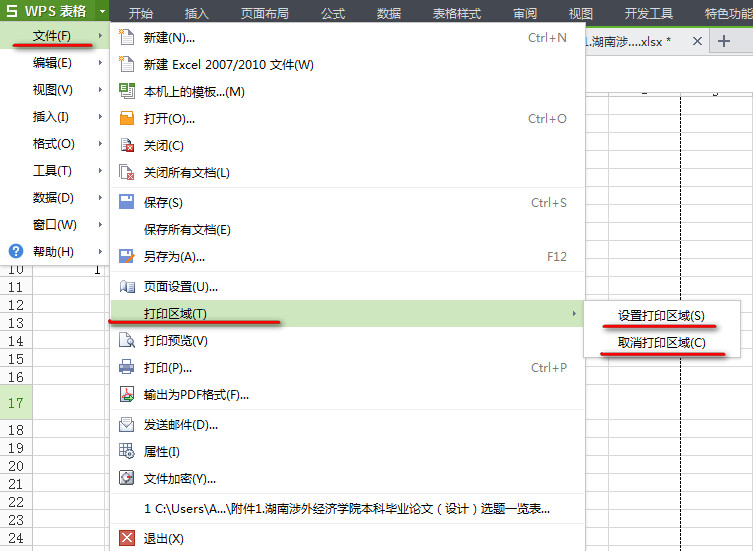This screenshot has height=551, width=753.
Task: Open the 数据(D) menu in sidebar
Action: (54, 197)
